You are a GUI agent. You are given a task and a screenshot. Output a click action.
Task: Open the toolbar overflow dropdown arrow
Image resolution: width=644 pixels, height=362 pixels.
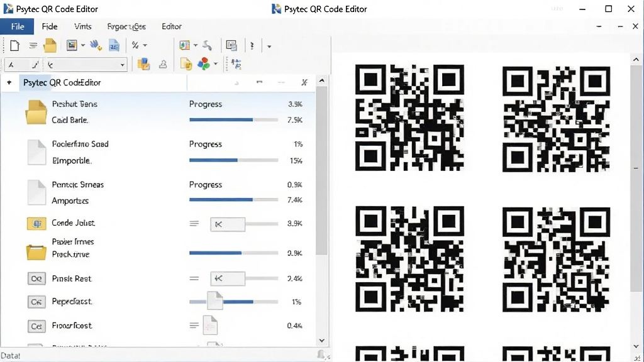tap(269, 47)
